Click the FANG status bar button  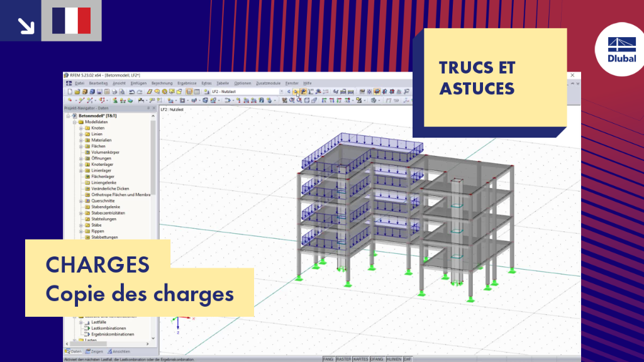(328, 359)
